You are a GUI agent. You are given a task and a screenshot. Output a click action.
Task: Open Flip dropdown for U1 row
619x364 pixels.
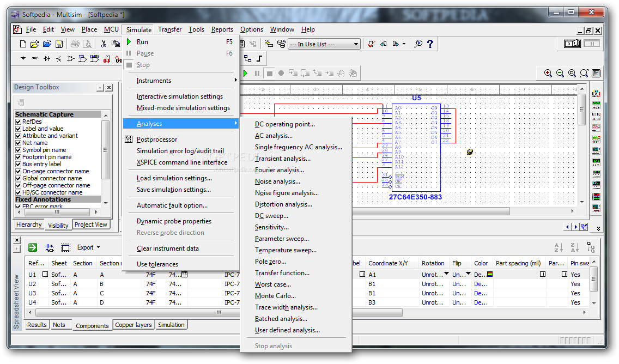(x=468, y=274)
